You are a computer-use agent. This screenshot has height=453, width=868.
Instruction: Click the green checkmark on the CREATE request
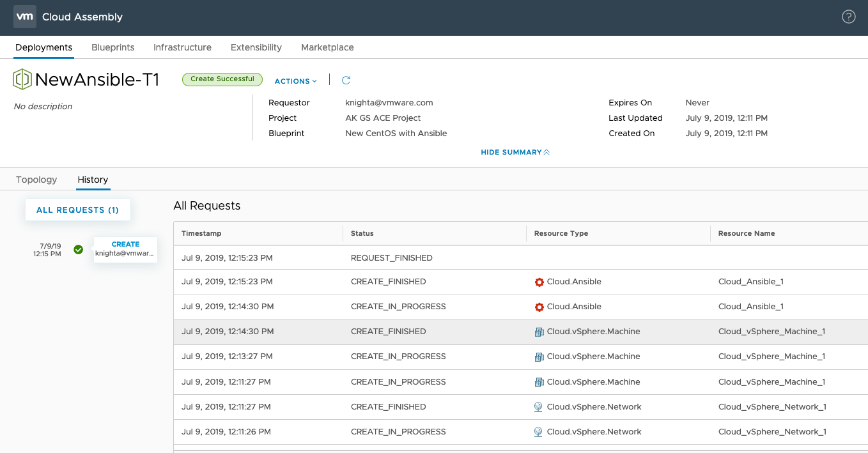78,249
